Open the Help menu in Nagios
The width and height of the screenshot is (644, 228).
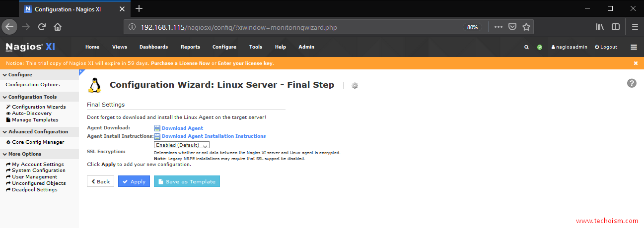pyautogui.click(x=281, y=47)
